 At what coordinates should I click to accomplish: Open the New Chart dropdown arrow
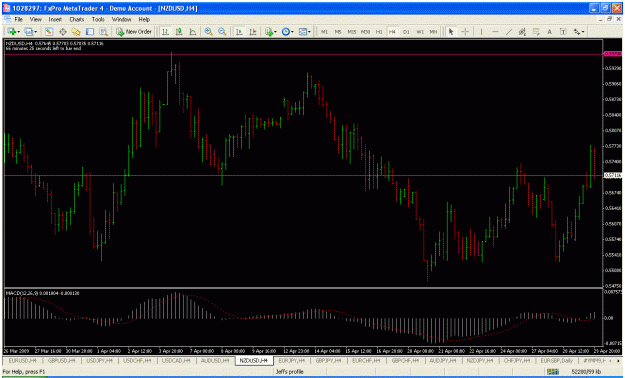pyautogui.click(x=18, y=32)
